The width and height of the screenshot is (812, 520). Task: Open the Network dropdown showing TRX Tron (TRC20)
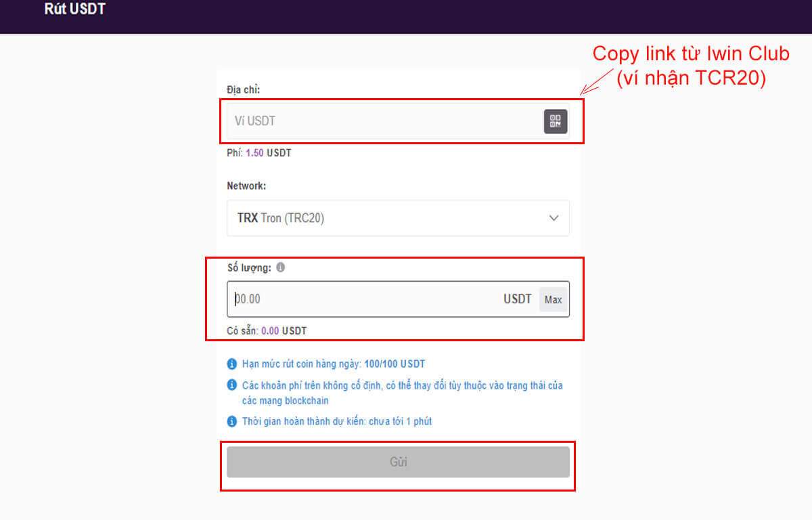tap(398, 218)
